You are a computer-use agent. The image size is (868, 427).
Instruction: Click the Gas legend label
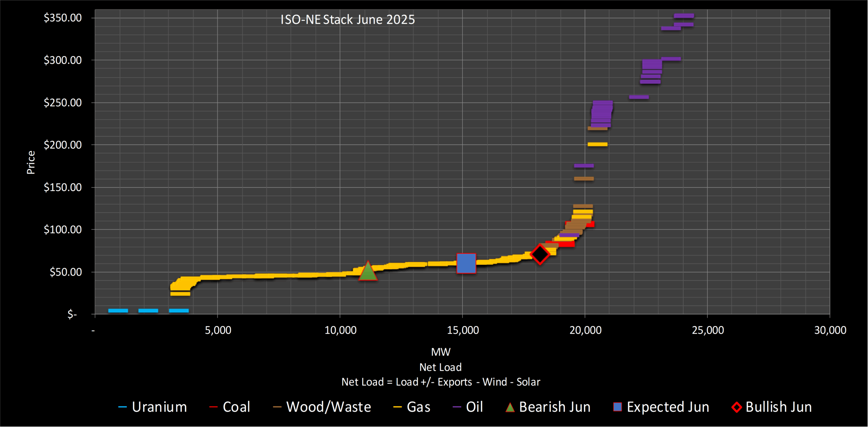(418, 407)
